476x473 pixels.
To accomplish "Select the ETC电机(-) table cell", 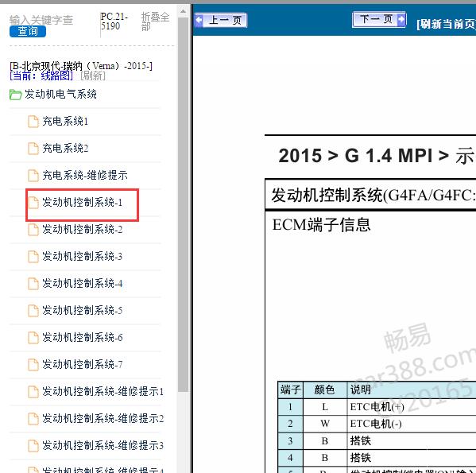I will point(412,424).
